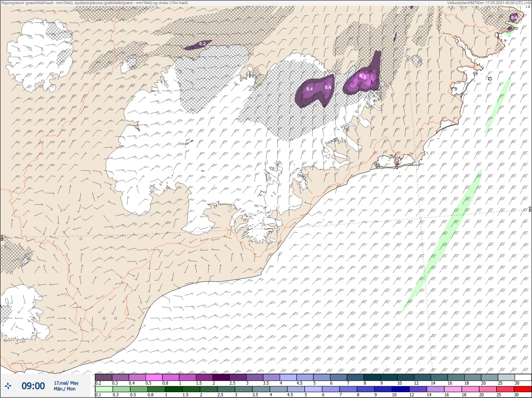
Task: Click the Veðurstofan logo icon beside the time
Action: [7, 386]
